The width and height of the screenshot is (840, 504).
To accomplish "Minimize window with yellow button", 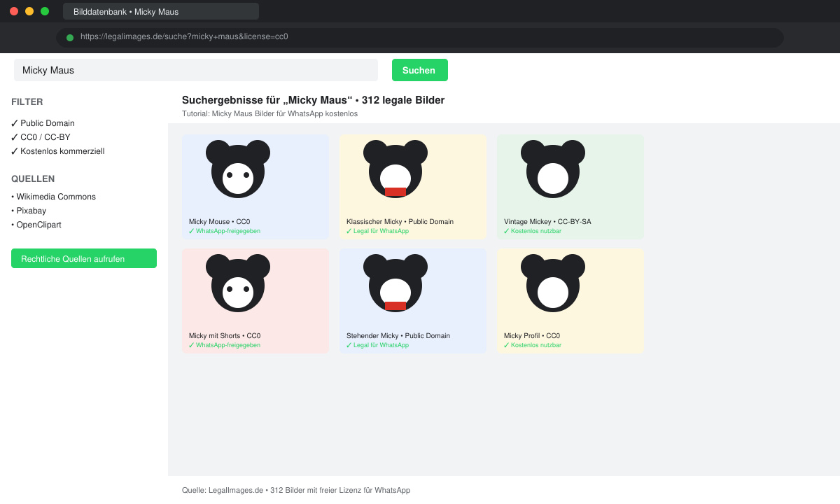I will [29, 11].
